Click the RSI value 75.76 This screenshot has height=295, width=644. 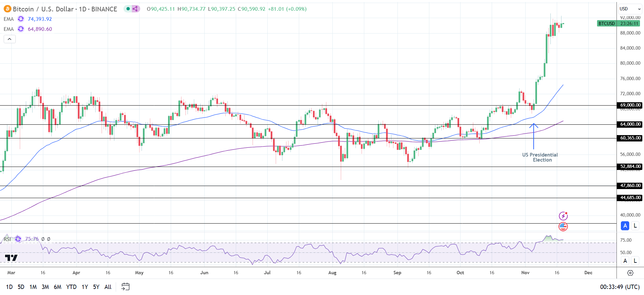point(32,239)
